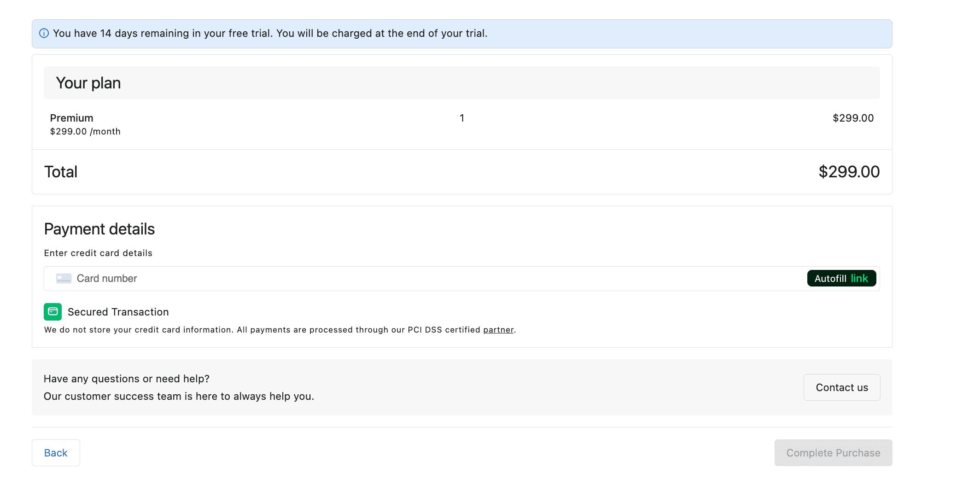The width and height of the screenshot is (980, 491).
Task: Click the $299.00 /month price text
Action: pos(85,131)
